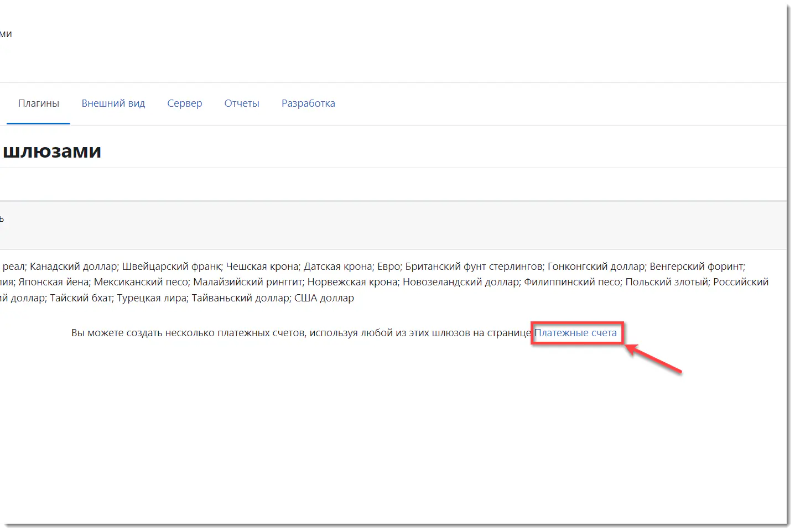795x532 pixels.
Task: Switch to the Внешний вид tab
Action: pyautogui.click(x=113, y=103)
